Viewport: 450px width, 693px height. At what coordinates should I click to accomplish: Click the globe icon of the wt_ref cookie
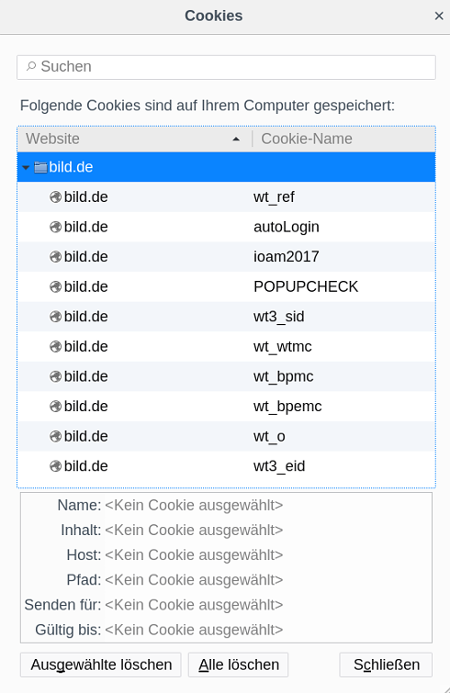(x=56, y=197)
